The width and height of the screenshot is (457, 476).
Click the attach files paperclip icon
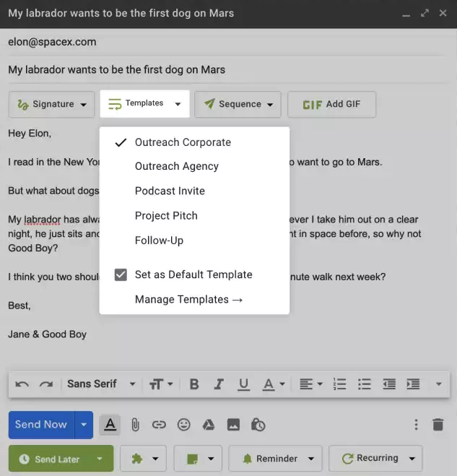[x=135, y=425]
